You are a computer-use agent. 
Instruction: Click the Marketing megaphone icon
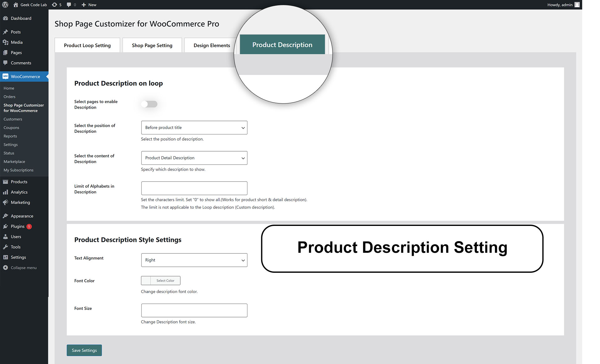(x=5, y=202)
